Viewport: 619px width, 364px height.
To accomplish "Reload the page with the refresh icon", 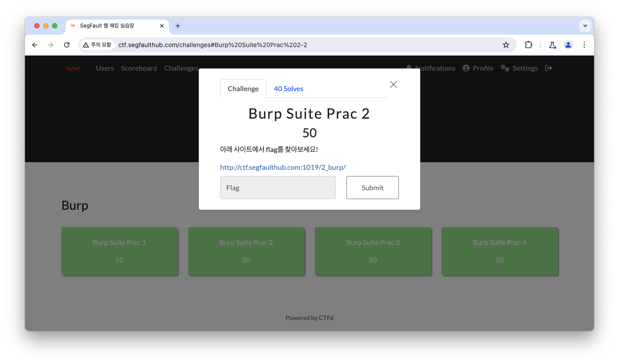I will [x=67, y=45].
